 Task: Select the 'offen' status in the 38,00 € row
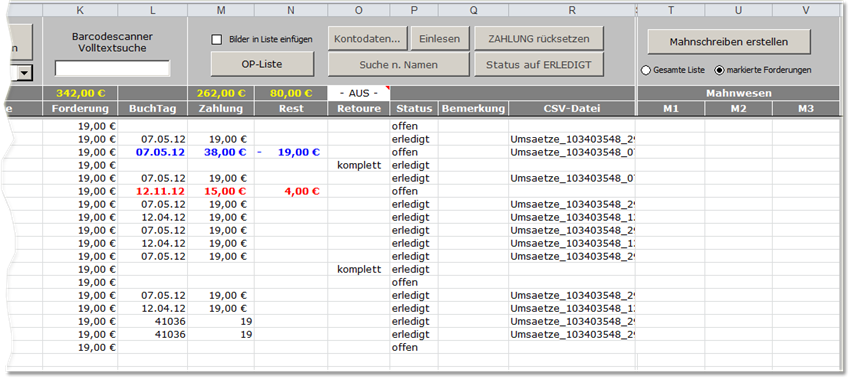[x=414, y=152]
